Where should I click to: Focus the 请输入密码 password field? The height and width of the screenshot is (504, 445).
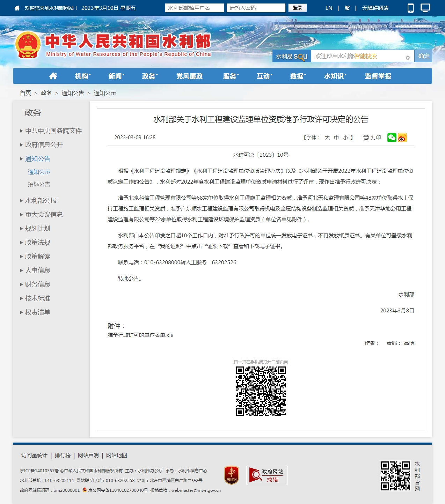tap(256, 8)
